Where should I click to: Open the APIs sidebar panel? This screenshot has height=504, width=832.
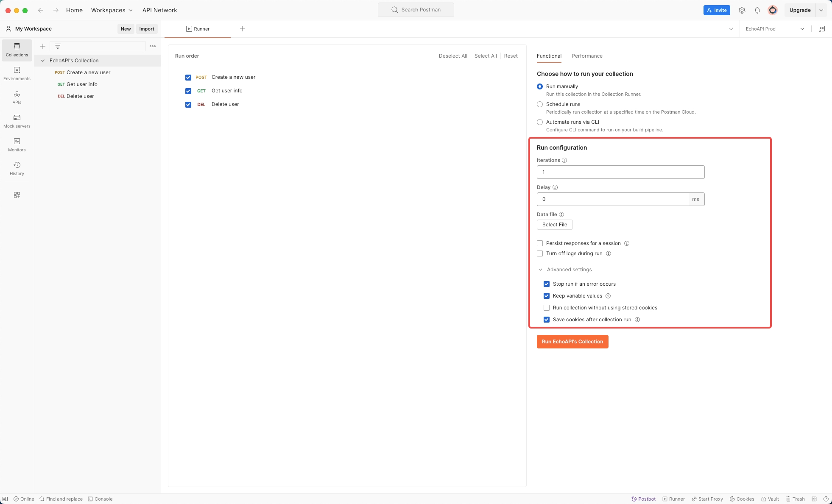(17, 97)
